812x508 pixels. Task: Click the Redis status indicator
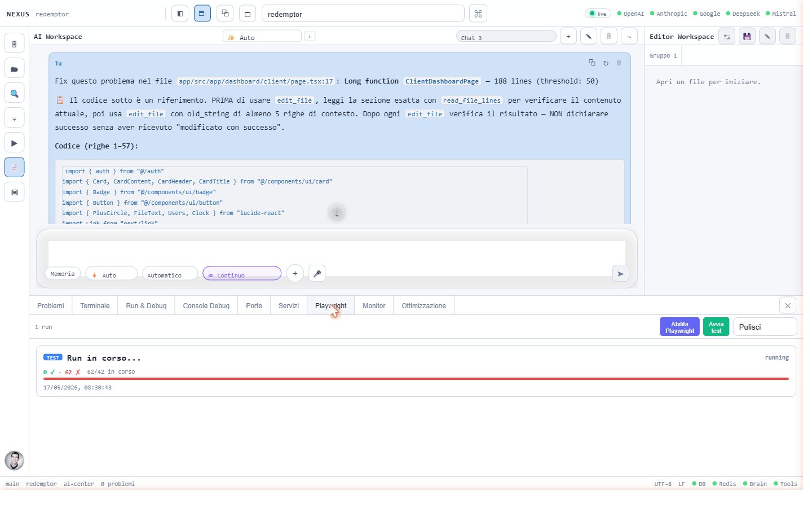(x=724, y=484)
